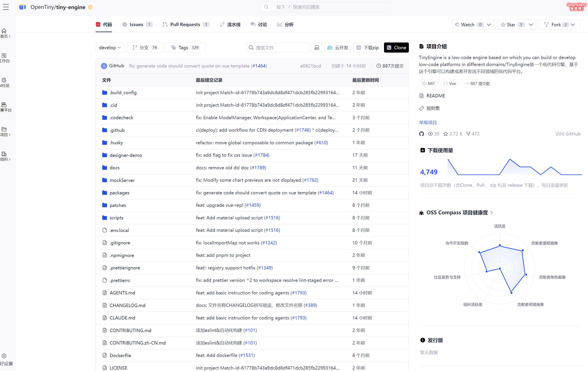
Task: Open the hamburger menu icon
Action: (x=6, y=7)
